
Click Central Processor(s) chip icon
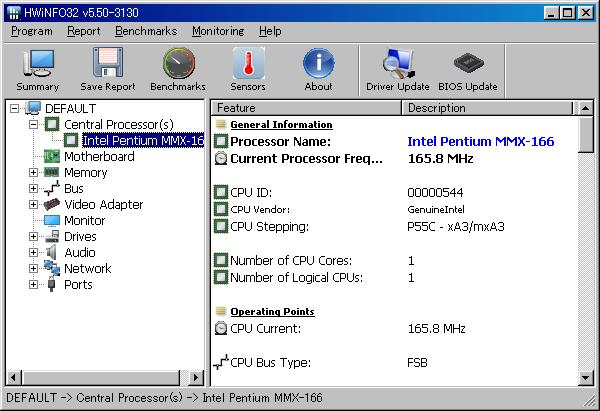coord(52,124)
